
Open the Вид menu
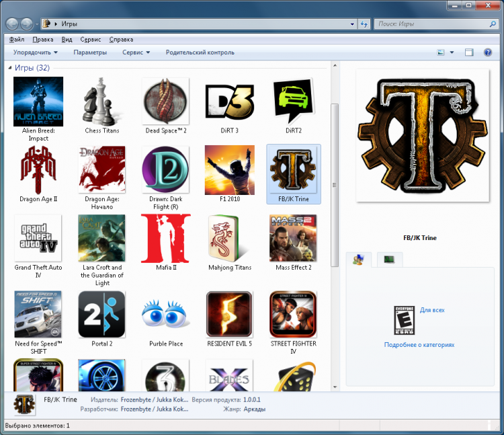[x=67, y=40]
